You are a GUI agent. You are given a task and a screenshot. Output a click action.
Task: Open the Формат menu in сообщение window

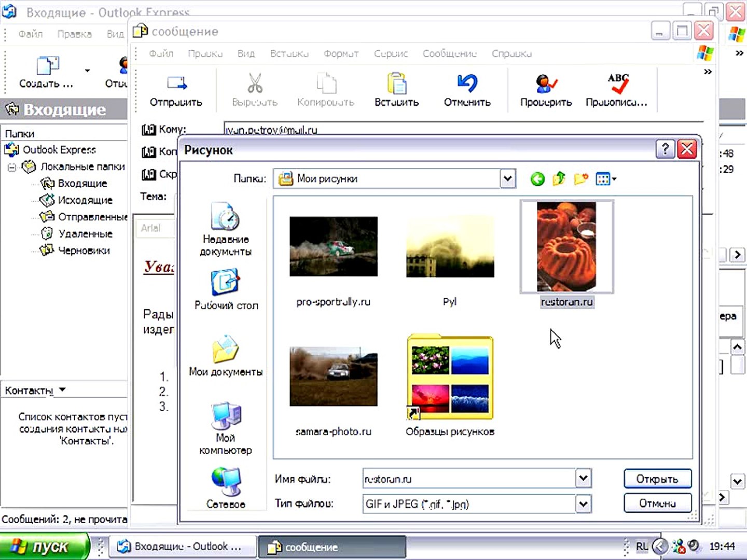click(x=341, y=53)
